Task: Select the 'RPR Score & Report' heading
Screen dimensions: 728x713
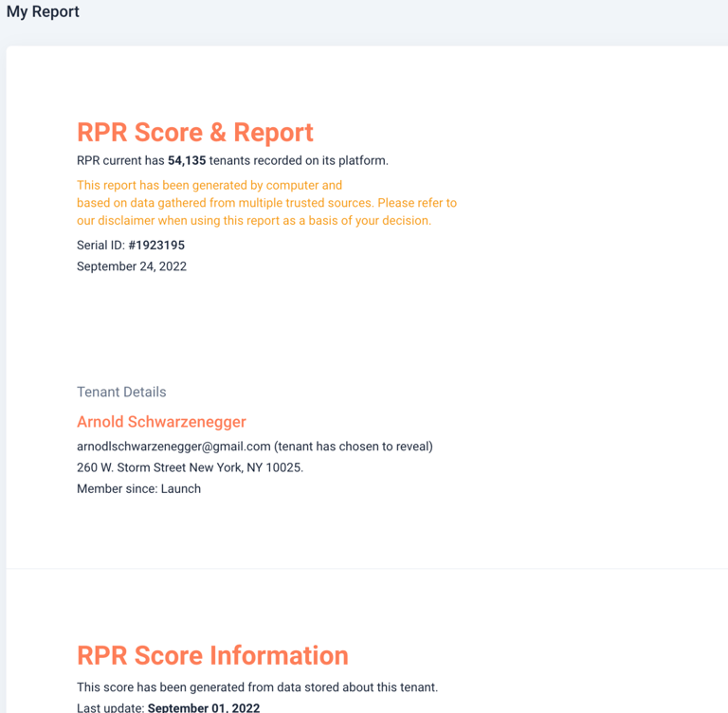Action: tap(195, 133)
